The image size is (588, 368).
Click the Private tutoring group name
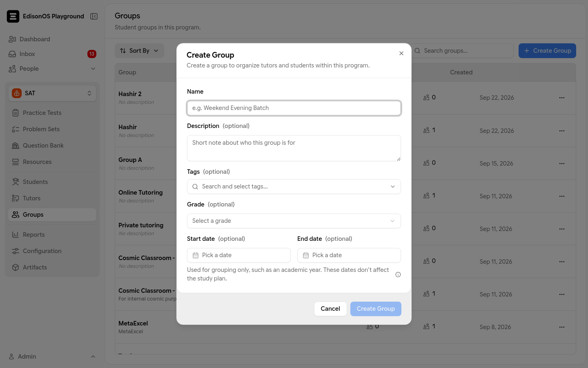click(141, 225)
